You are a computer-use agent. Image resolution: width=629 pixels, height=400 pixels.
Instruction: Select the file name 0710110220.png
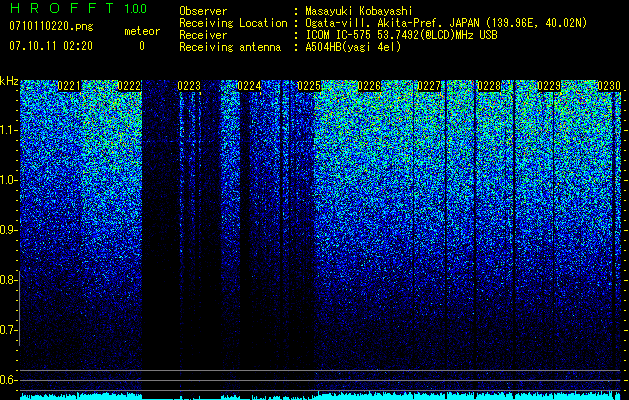coord(51,27)
